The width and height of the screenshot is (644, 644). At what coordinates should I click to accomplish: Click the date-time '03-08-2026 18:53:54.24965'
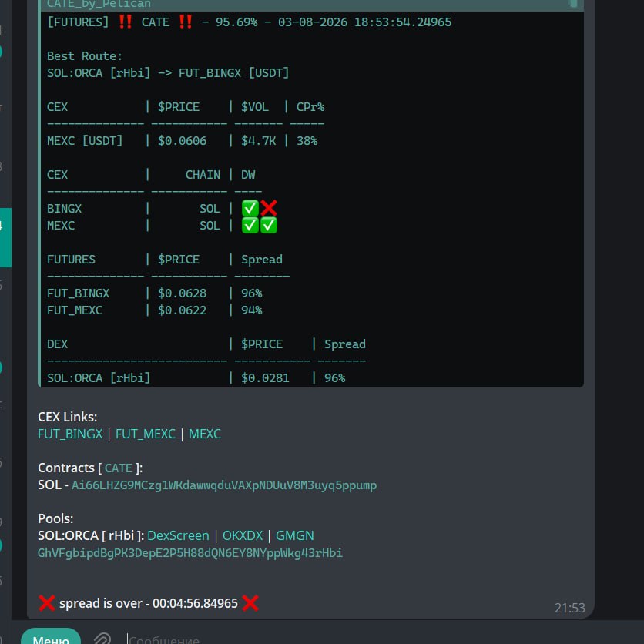tap(364, 22)
